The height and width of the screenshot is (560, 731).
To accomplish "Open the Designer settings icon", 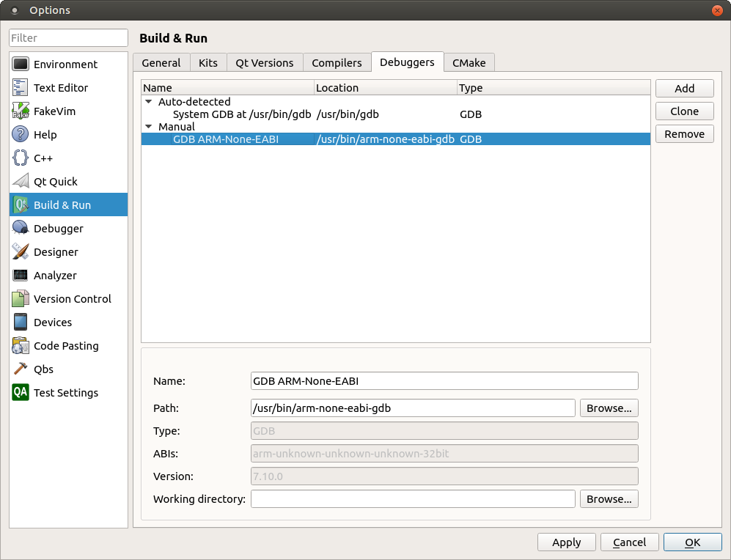I will click(x=21, y=252).
